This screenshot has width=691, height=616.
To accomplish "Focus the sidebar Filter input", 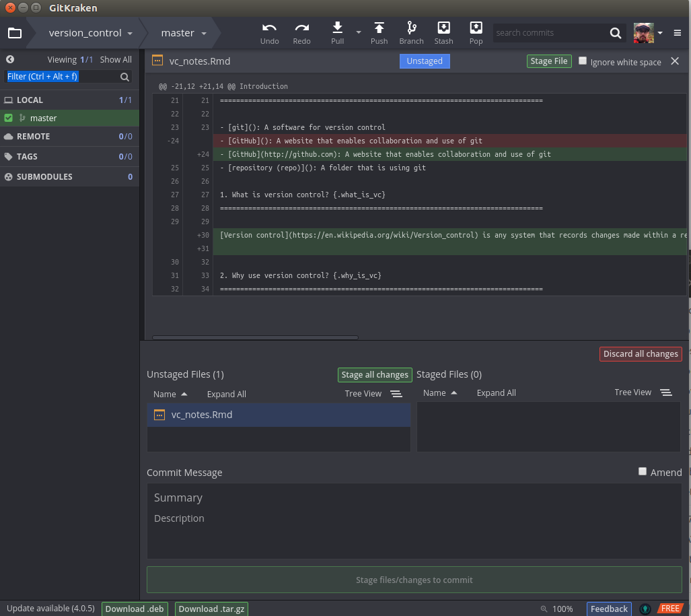I will (62, 77).
